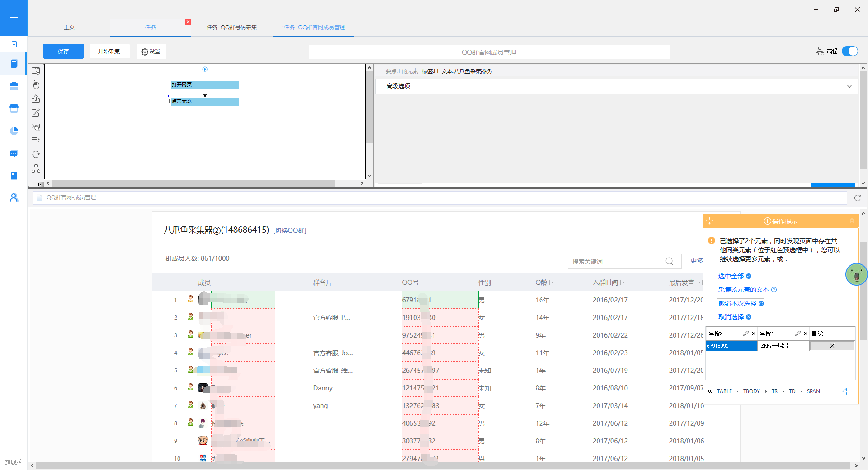Open the hamburger menu in the sidebar

[14, 19]
